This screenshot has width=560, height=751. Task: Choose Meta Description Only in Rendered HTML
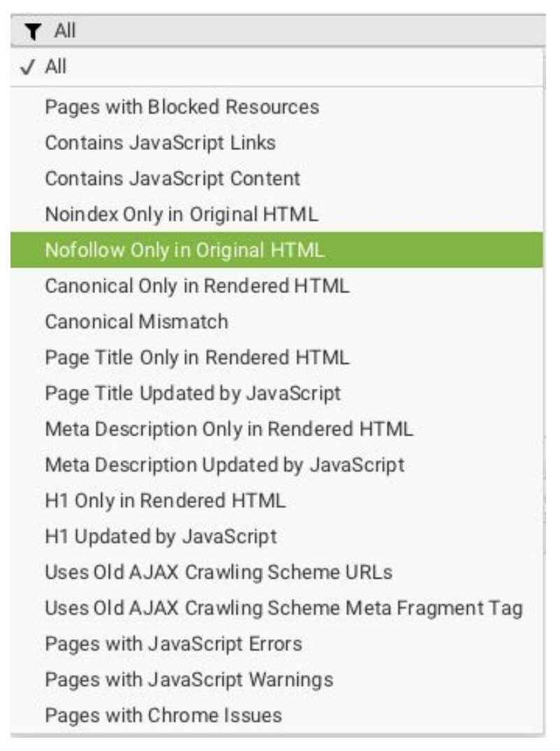point(277,429)
